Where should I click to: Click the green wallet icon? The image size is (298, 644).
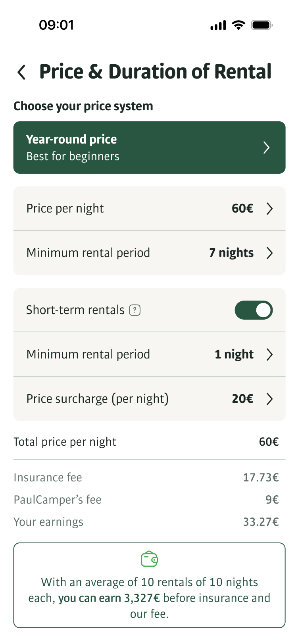pos(149,559)
